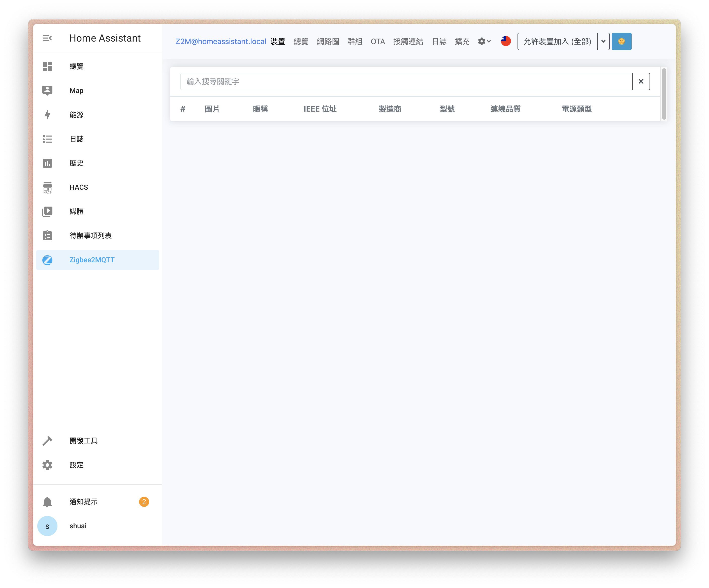The width and height of the screenshot is (709, 588).
Task: Sort by the 製造商 column header
Action: (390, 109)
